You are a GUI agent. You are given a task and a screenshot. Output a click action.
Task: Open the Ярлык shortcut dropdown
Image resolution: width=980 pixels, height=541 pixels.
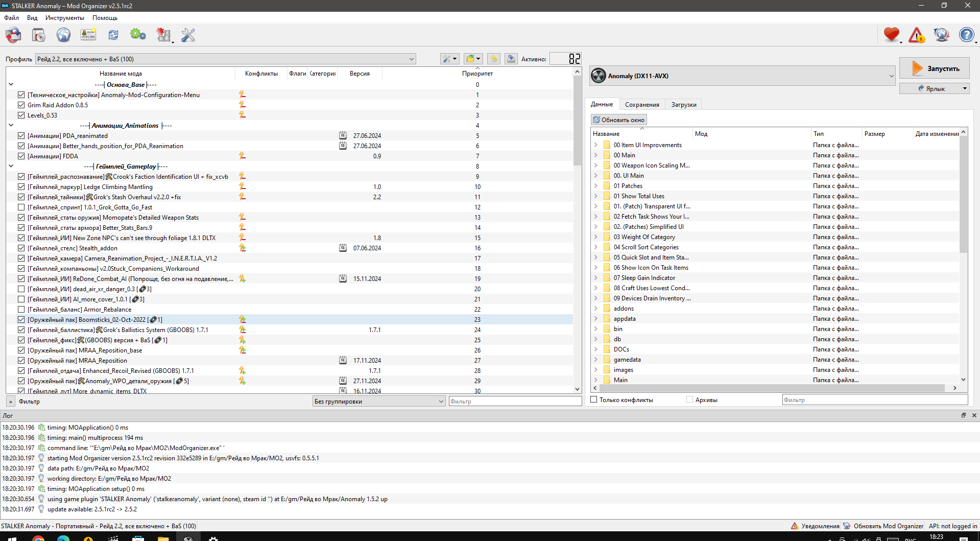tap(934, 88)
